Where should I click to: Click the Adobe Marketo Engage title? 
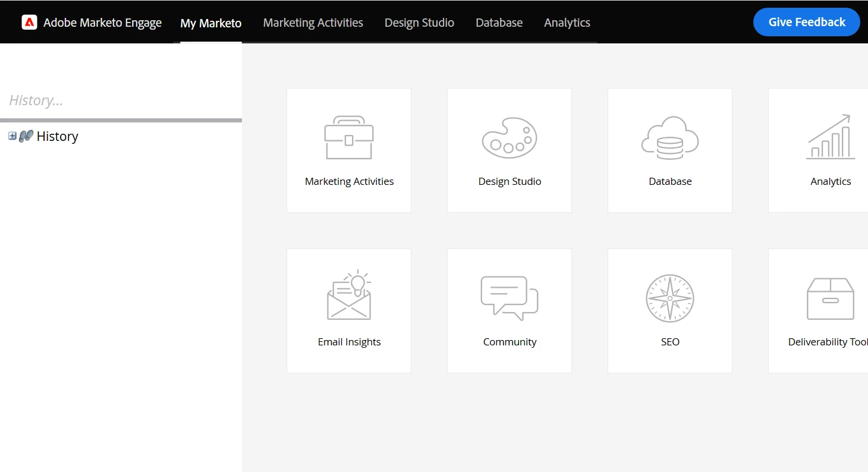(102, 23)
